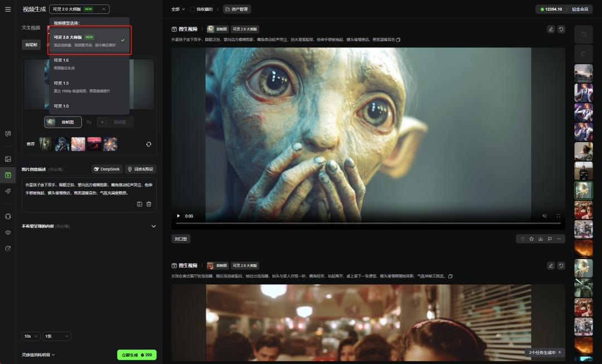Image resolution: width=602 pixels, height=364 pixels.
Task: Play the alien child video
Action: point(178,216)
